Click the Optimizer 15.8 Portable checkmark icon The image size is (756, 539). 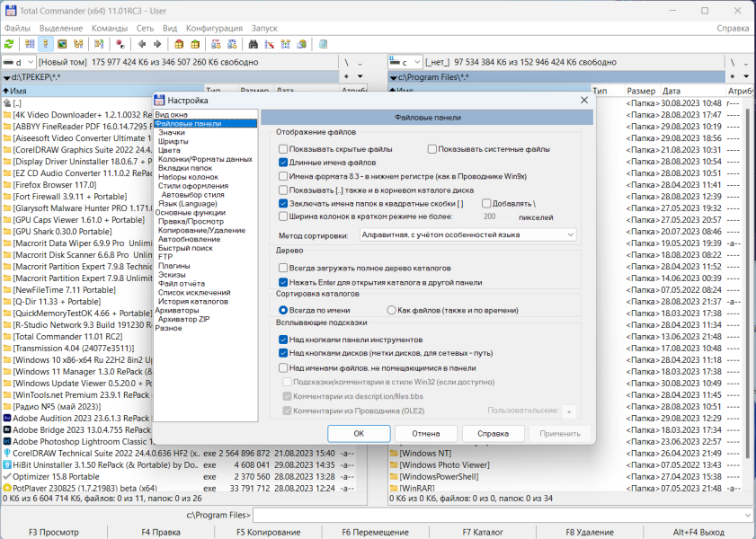tap(7, 476)
